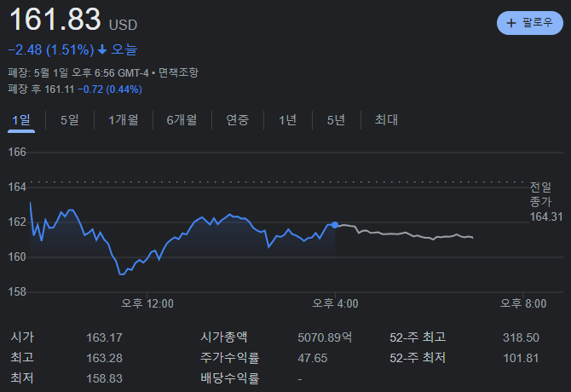Click the 158 y-axis label
Screen dimensions: 571x392
[17, 292]
